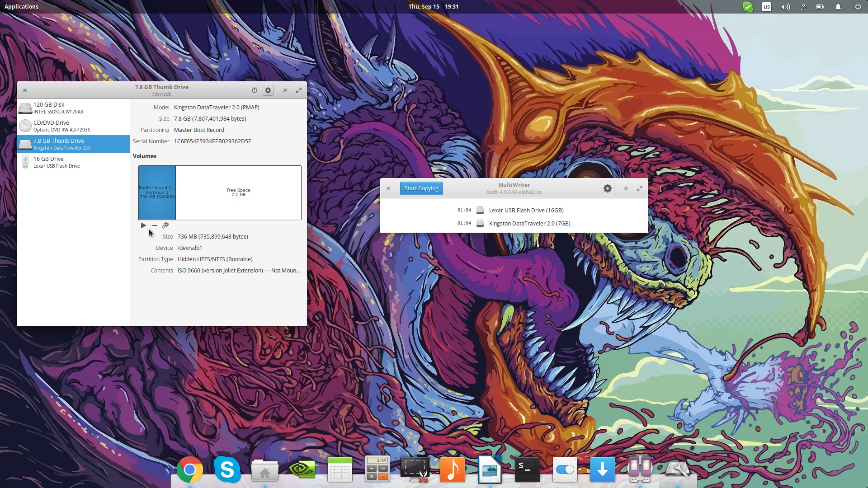Click the green checkmark tray indicator
This screenshot has width=868, height=488.
pyautogui.click(x=748, y=7)
